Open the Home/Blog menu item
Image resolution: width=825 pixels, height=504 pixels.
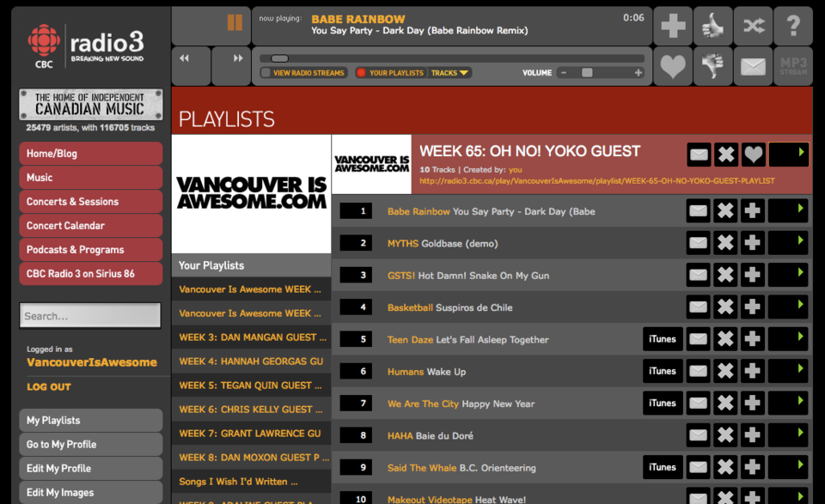(x=91, y=154)
